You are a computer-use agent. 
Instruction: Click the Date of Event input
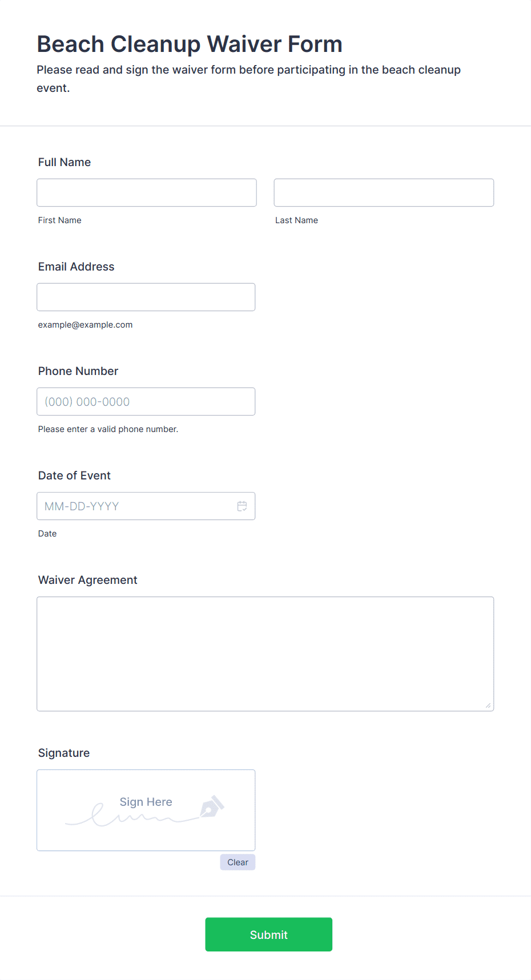[x=146, y=506]
